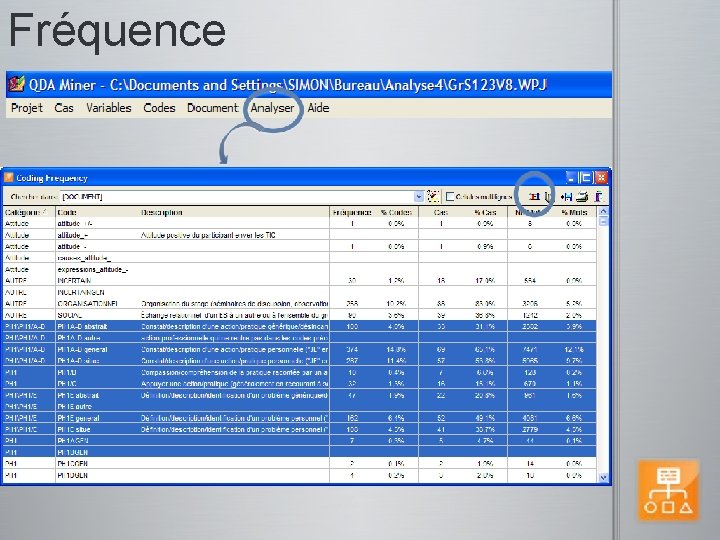Toggle the Cellules multilignes checkbox
Screen dimensions: 720x540
(x=450, y=197)
